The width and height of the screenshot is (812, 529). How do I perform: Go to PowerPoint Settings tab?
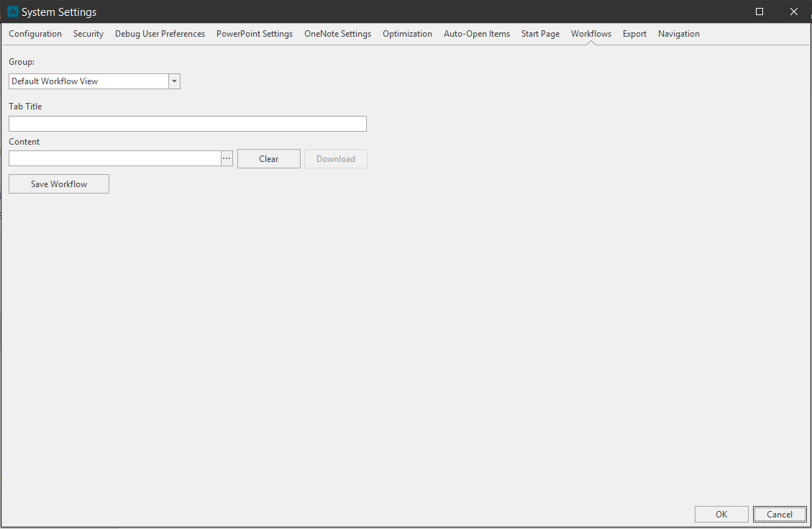pos(255,34)
